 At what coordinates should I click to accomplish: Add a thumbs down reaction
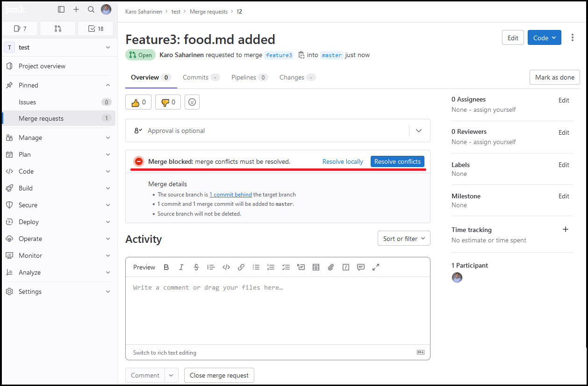[x=168, y=102]
